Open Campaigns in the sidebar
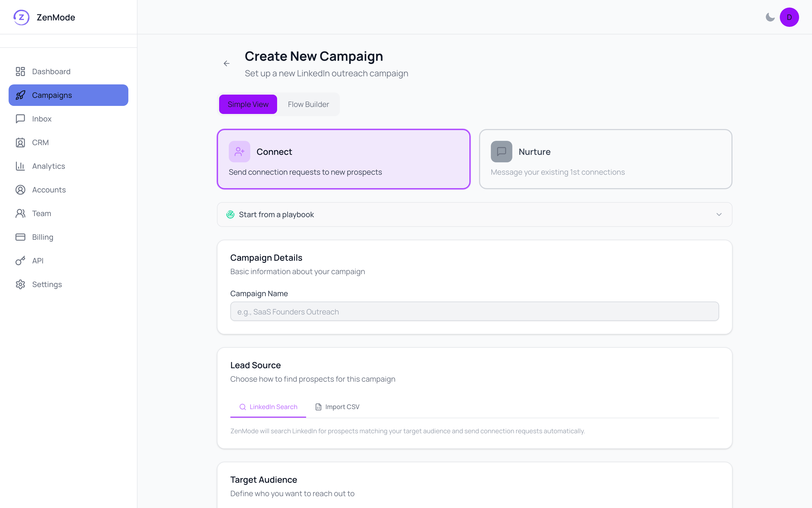812x508 pixels. (68, 95)
